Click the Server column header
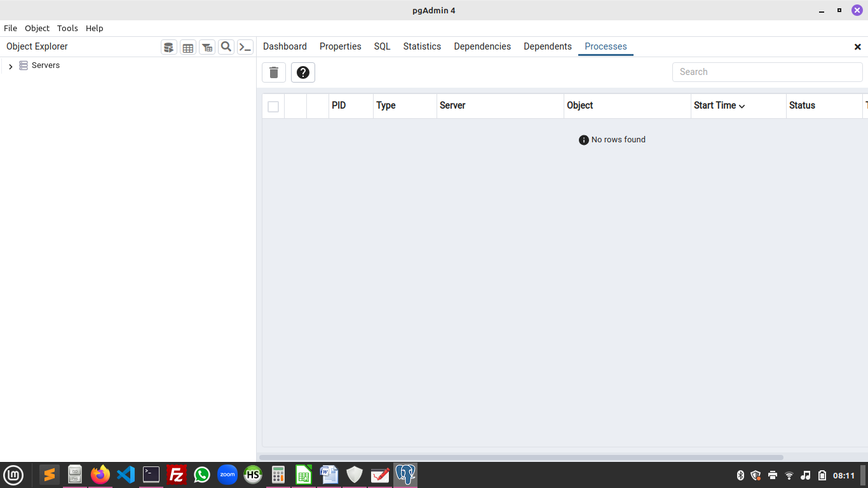The height and width of the screenshot is (488, 868). (500, 105)
